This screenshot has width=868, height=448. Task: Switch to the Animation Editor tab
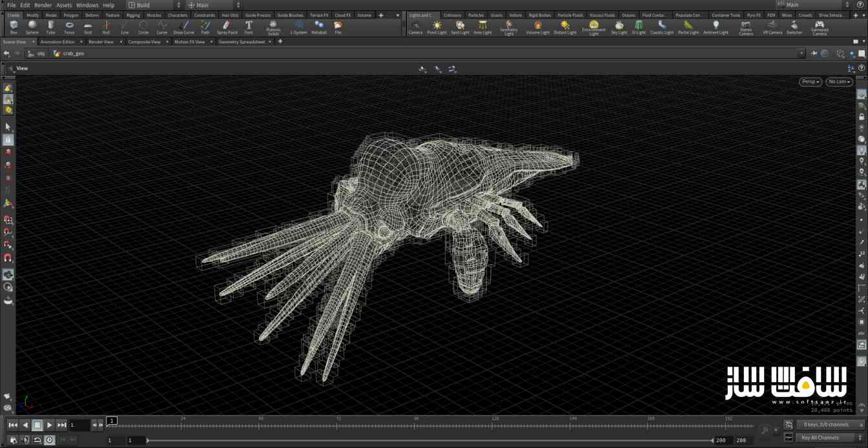[57, 41]
